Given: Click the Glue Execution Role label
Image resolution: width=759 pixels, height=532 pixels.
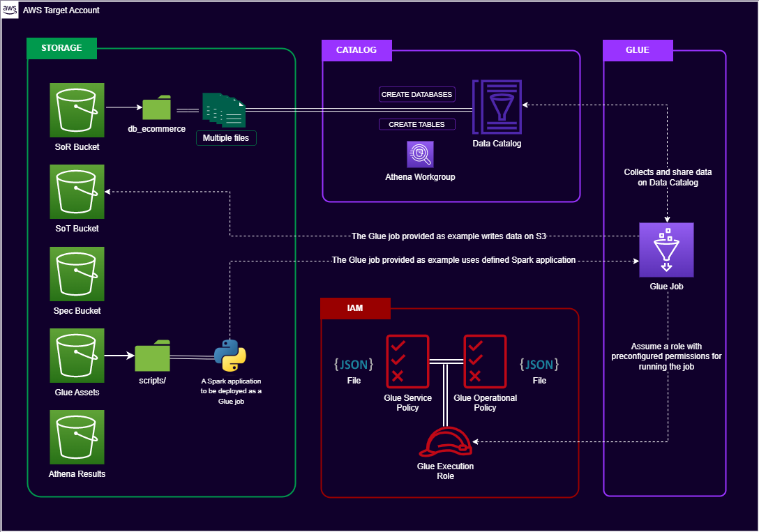Looking at the screenshot, I should point(445,471).
